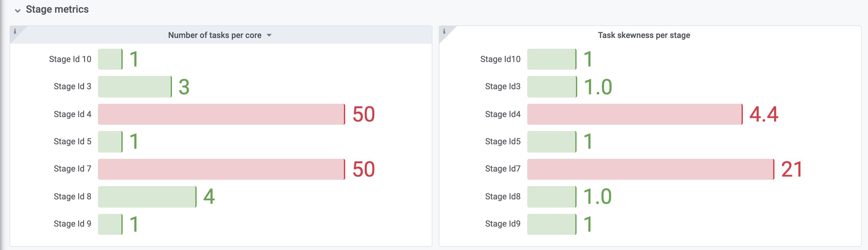Collapse the Stage metrics row

click(17, 10)
